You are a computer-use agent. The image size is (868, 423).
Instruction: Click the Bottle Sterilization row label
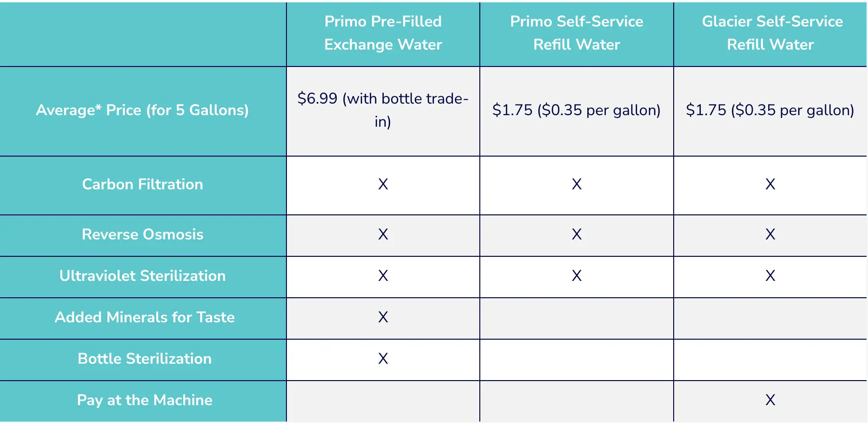pos(144,359)
